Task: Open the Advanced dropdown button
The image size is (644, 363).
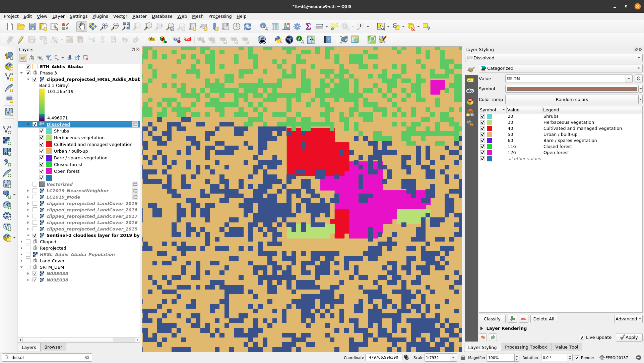Action: tap(628, 319)
